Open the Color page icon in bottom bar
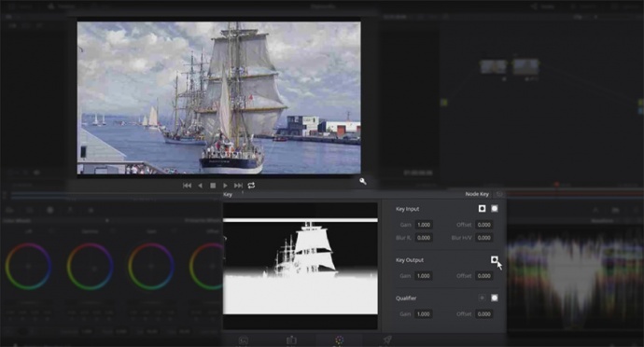Viewport: 644px width, 347px height. tap(339, 340)
